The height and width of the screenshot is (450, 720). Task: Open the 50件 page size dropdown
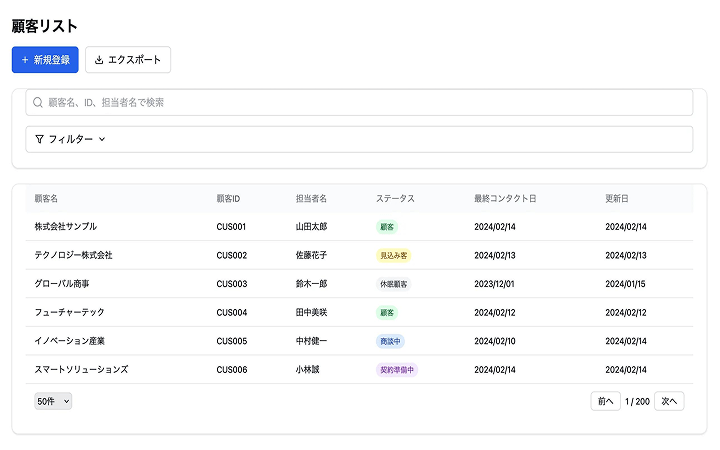click(x=53, y=401)
